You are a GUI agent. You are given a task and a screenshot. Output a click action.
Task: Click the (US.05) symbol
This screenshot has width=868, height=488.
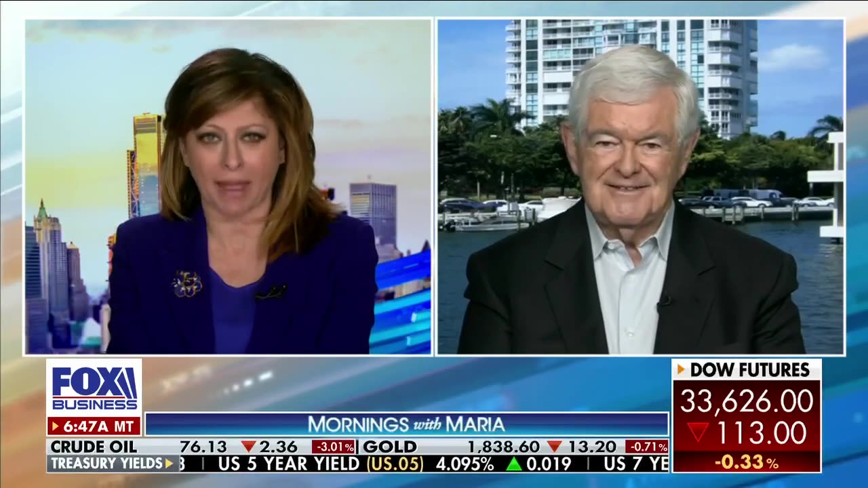coord(395,464)
